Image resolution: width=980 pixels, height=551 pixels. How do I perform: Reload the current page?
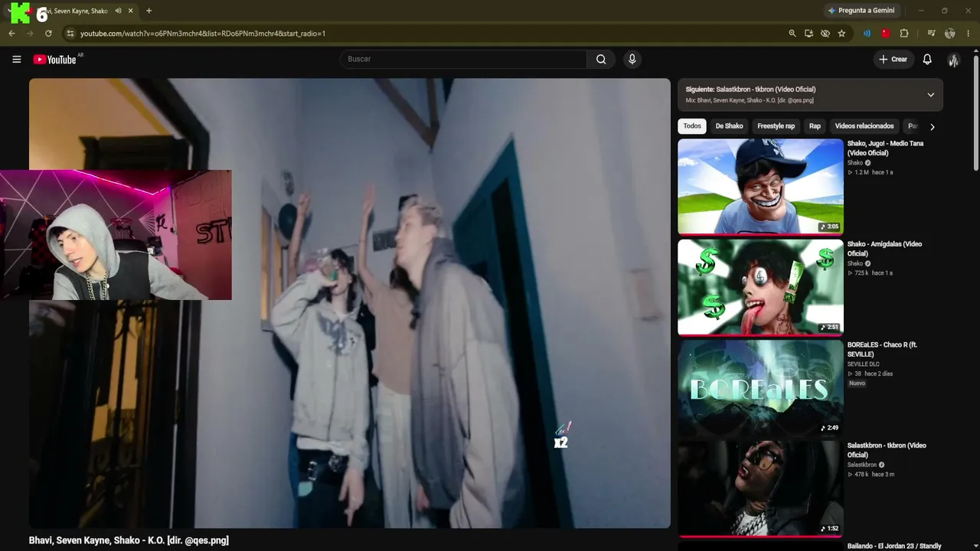click(48, 34)
